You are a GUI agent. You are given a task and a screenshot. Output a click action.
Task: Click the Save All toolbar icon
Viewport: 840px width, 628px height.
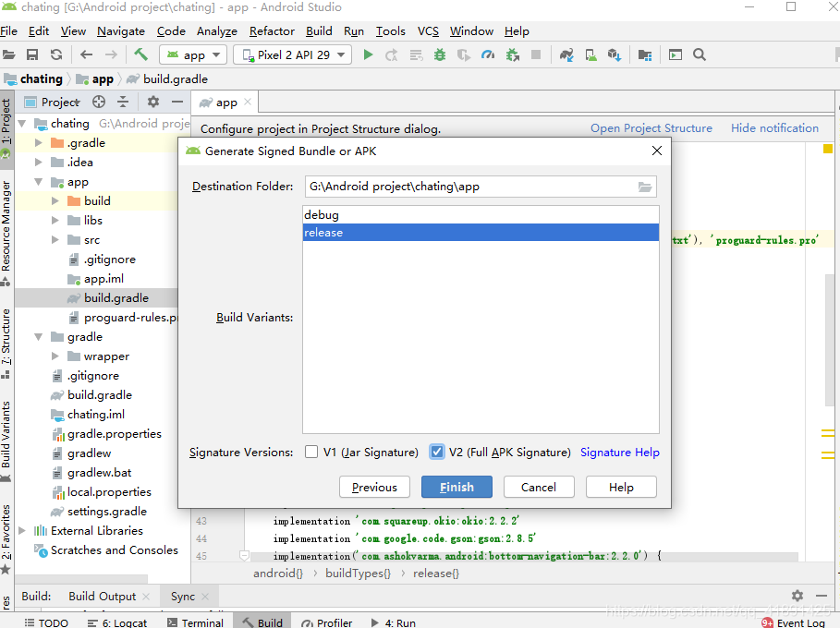(x=32, y=54)
